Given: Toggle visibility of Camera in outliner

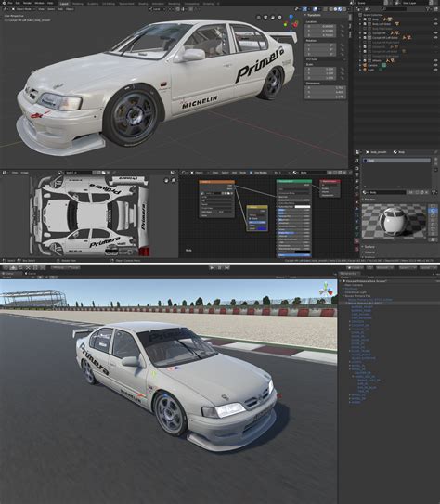Looking at the screenshot, I should 436,65.
